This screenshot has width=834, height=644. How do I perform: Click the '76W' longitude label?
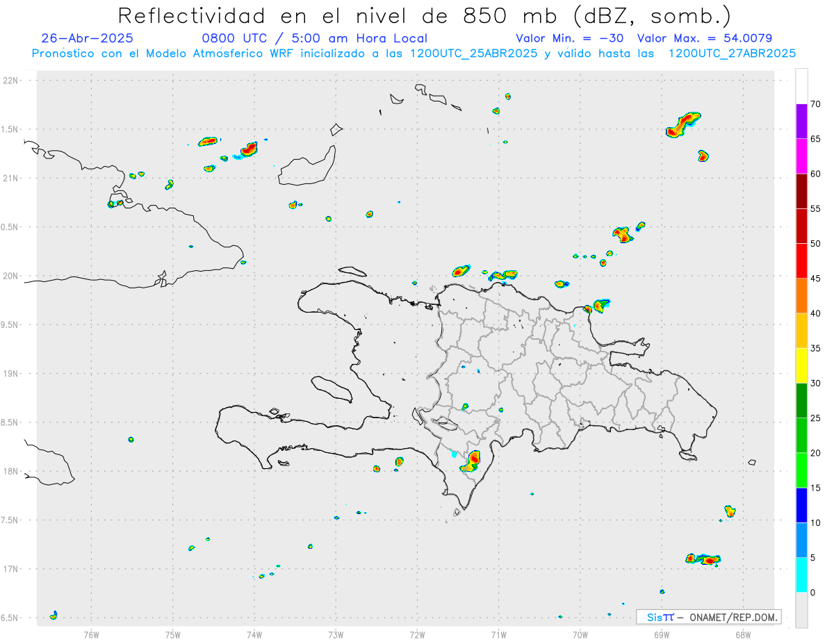tap(91, 634)
